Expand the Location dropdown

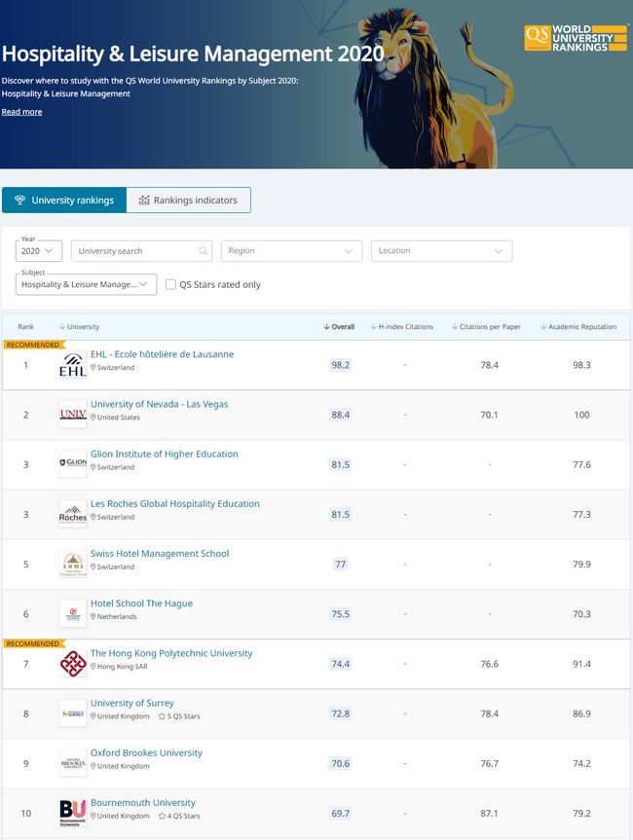tap(442, 251)
